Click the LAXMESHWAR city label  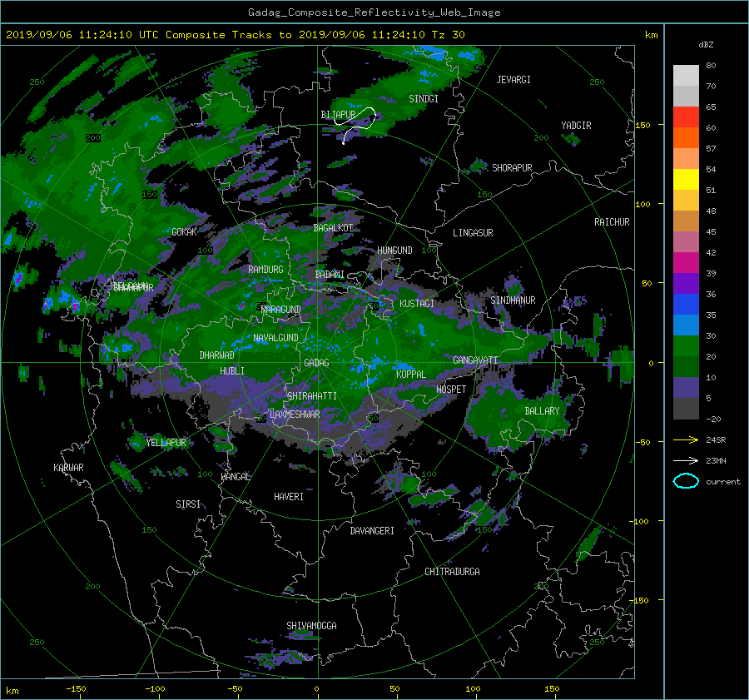coord(295,415)
